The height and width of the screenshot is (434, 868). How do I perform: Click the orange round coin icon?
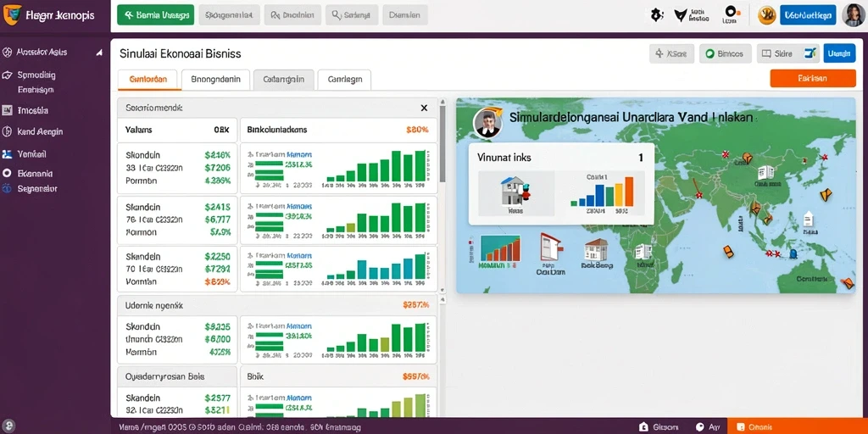[766, 15]
